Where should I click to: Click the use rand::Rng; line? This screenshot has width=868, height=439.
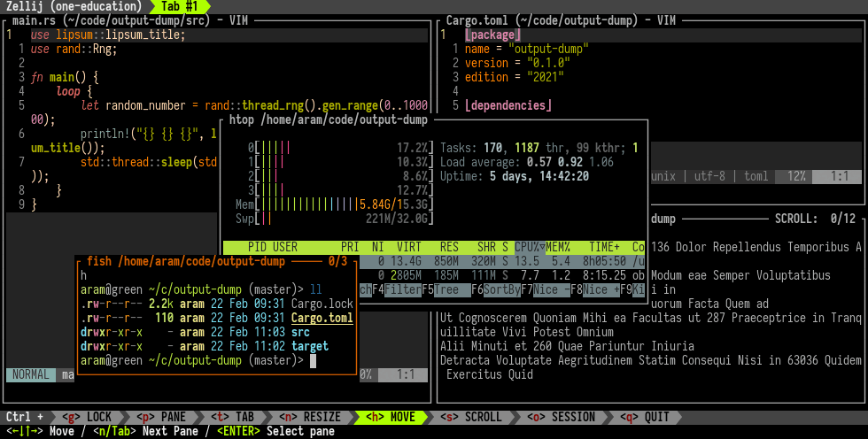point(74,50)
